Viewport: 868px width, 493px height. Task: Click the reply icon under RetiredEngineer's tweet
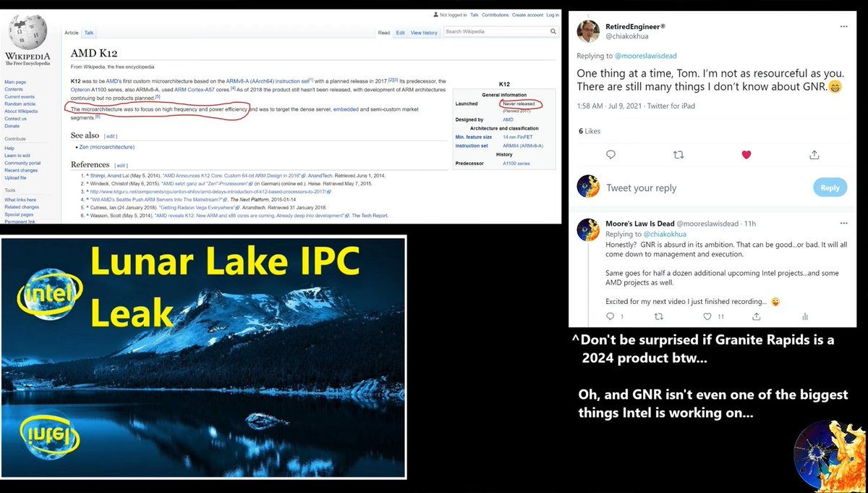pos(610,154)
